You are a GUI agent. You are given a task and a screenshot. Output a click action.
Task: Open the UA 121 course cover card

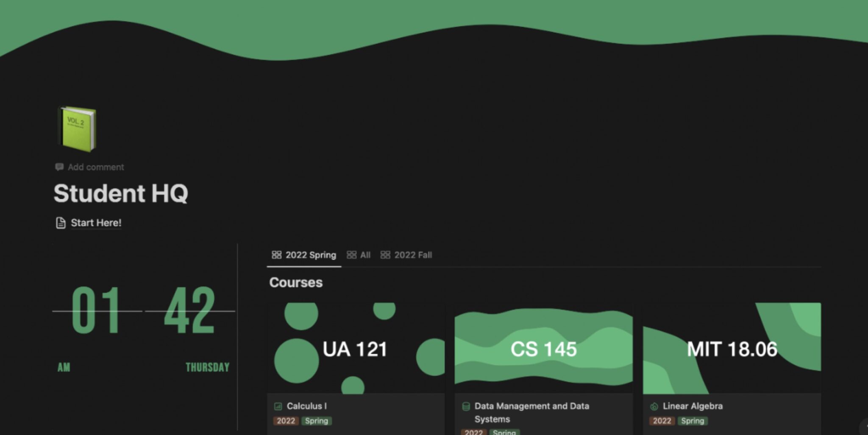point(356,349)
